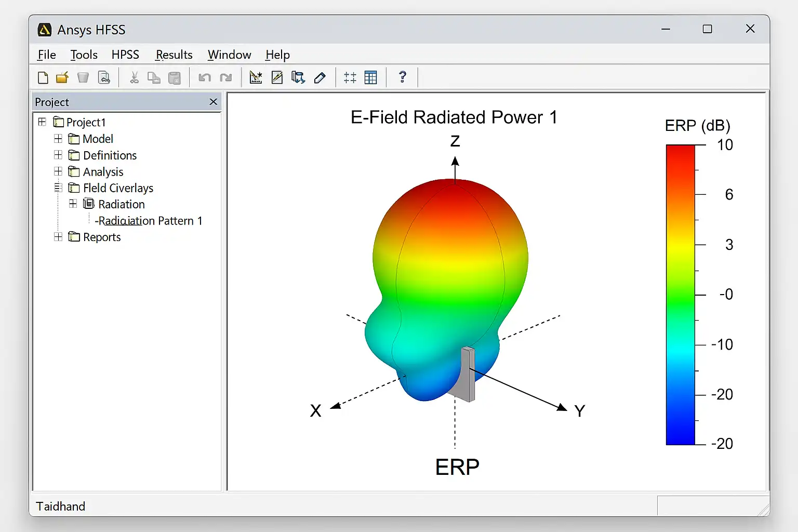Click the Copy icon in toolbar
Image resolution: width=798 pixels, height=532 pixels.
click(x=154, y=78)
